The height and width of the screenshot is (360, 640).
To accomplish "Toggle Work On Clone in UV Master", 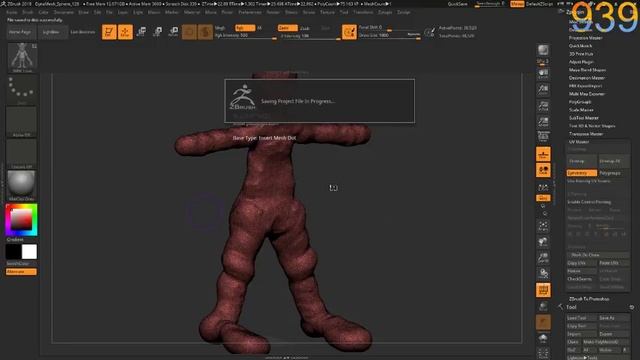I will coord(598,255).
